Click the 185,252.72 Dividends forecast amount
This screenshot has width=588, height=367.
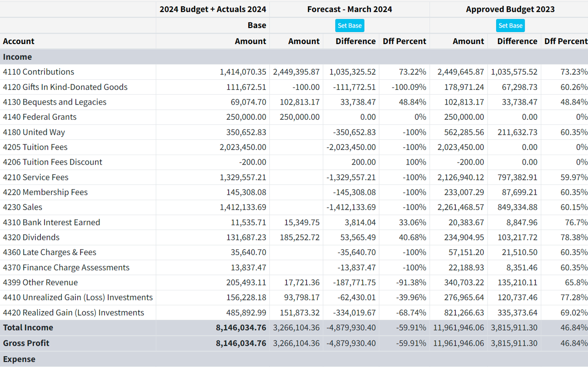tap(300, 237)
